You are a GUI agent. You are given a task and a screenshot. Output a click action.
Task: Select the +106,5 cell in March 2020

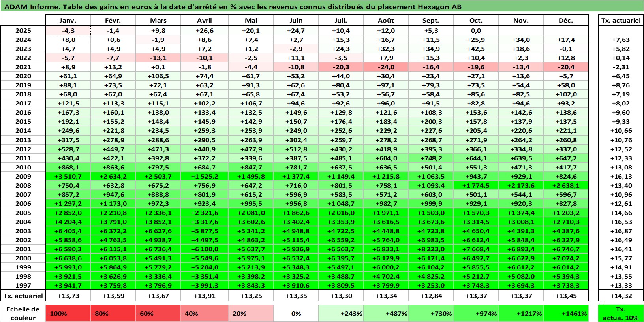click(158, 76)
